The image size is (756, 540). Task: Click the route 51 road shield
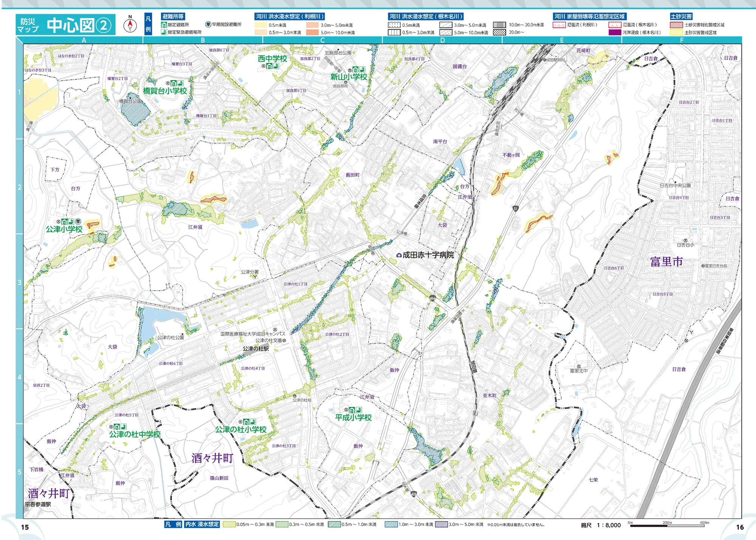(x=515, y=209)
